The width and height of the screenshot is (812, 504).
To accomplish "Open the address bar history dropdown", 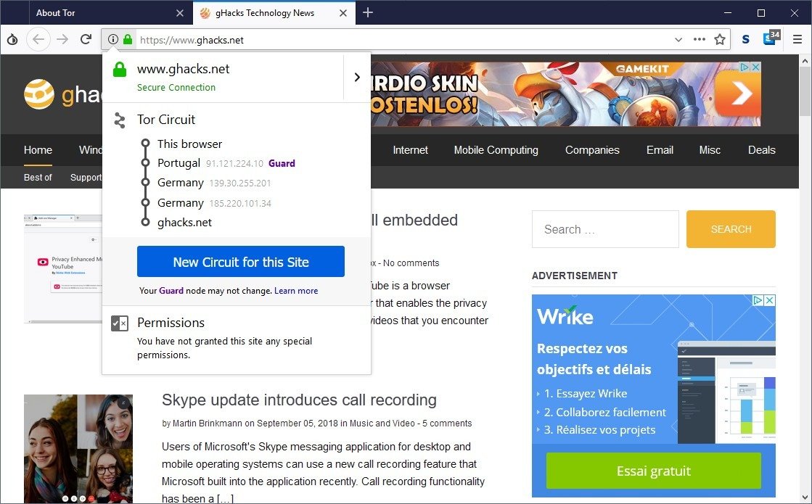I will tap(678, 39).
